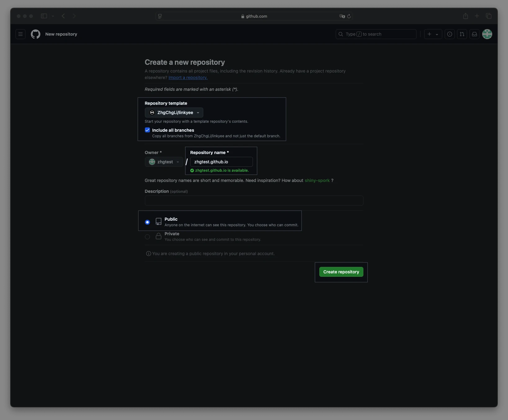Show the Safari tab overview

pyautogui.click(x=489, y=16)
